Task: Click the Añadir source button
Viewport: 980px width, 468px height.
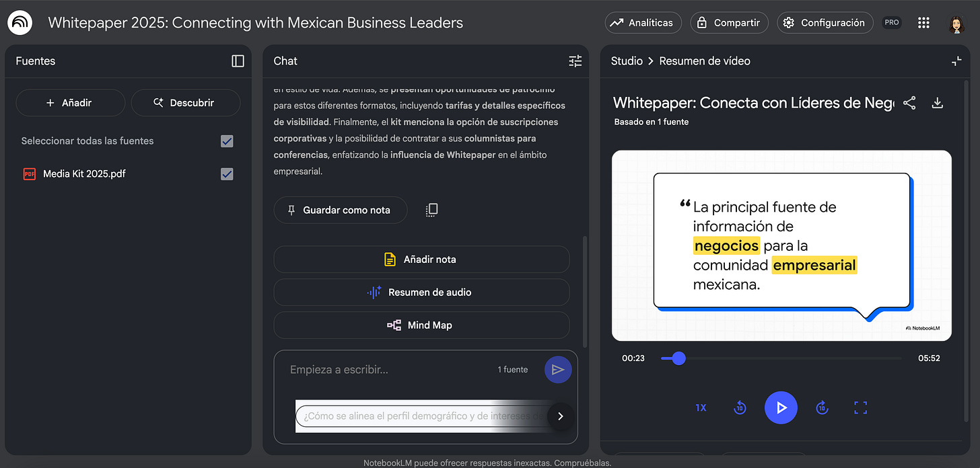Action: tap(70, 103)
